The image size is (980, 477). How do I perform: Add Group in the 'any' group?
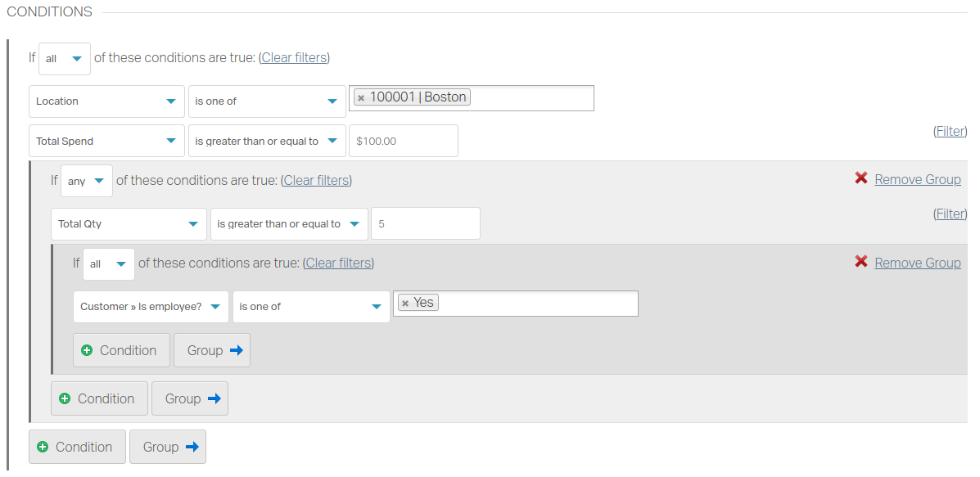click(x=190, y=398)
